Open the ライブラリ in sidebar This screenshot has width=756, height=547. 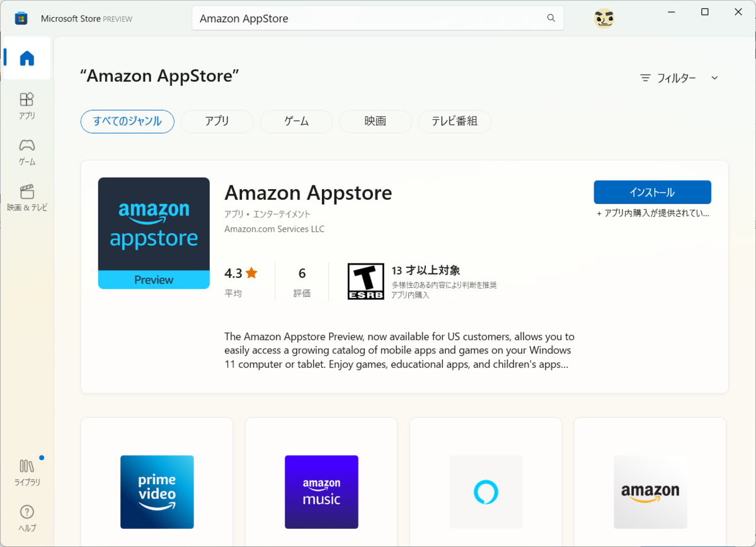[26, 472]
